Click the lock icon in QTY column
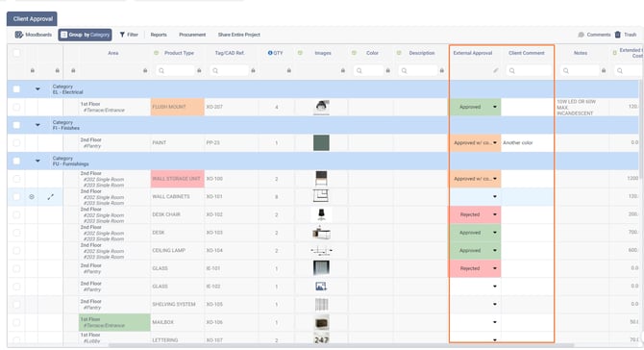The image size is (644, 350). [289, 70]
